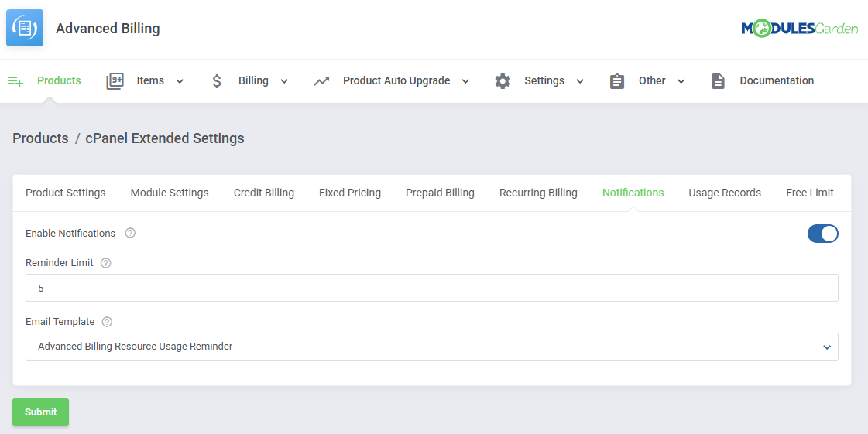
Task: Expand the Items menu chevron
Action: tap(180, 81)
